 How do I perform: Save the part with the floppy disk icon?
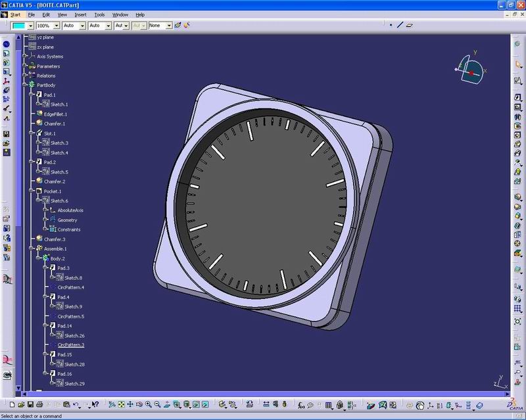click(x=30, y=405)
